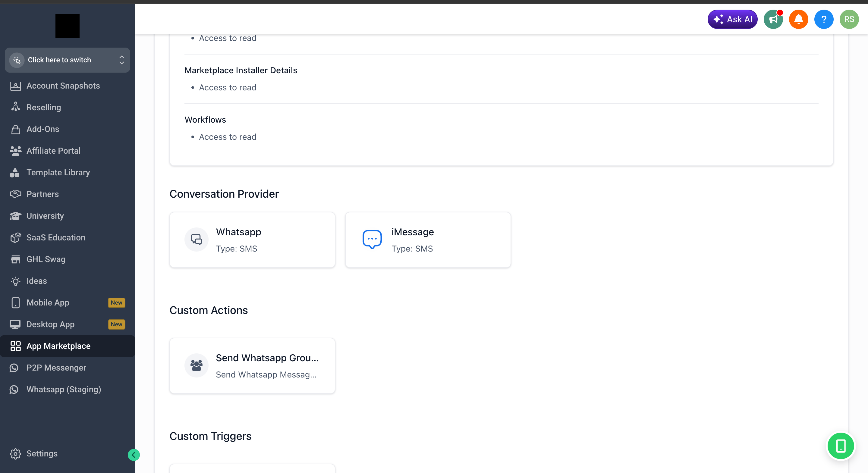Select App Marketplace in sidebar

click(x=68, y=346)
